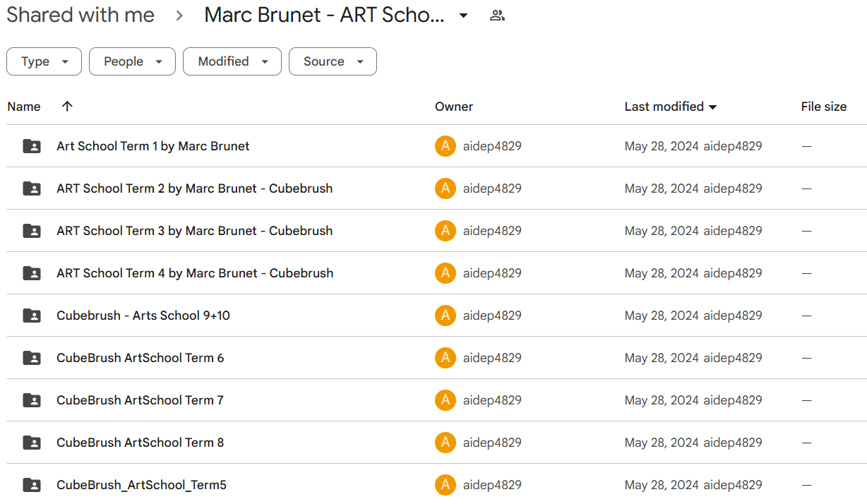Click the File size column header
Image resolution: width=867 pixels, height=504 pixels.
823,107
